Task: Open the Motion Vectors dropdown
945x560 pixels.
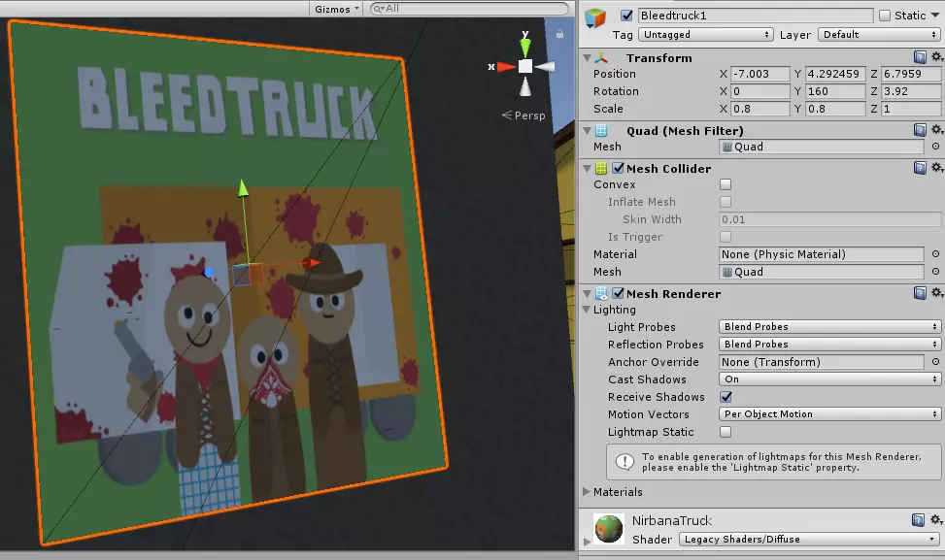Action: 829,413
